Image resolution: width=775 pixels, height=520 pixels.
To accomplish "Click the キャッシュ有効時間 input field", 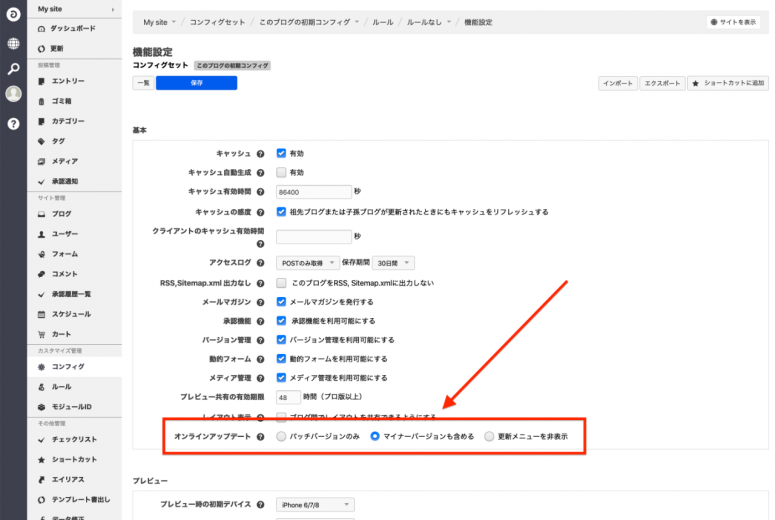I will pyautogui.click(x=313, y=191).
